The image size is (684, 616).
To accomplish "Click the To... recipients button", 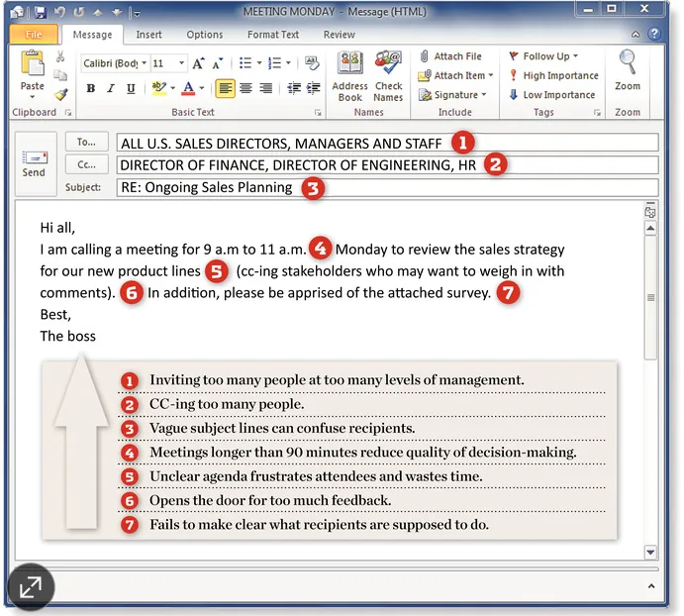I will click(x=86, y=142).
